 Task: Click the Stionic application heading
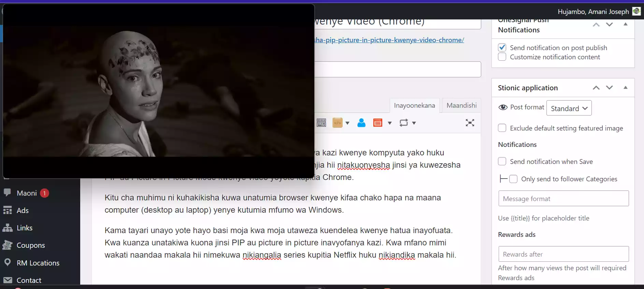tap(528, 88)
